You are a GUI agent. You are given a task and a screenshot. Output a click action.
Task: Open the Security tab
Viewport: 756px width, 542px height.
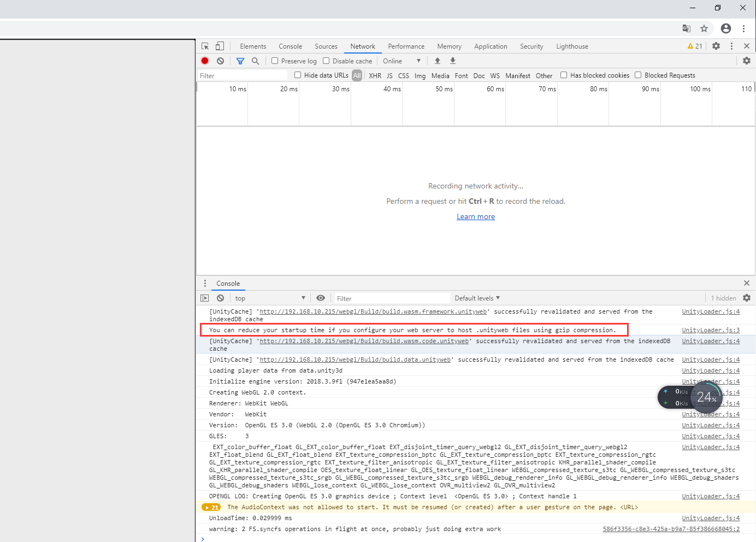[531, 46]
